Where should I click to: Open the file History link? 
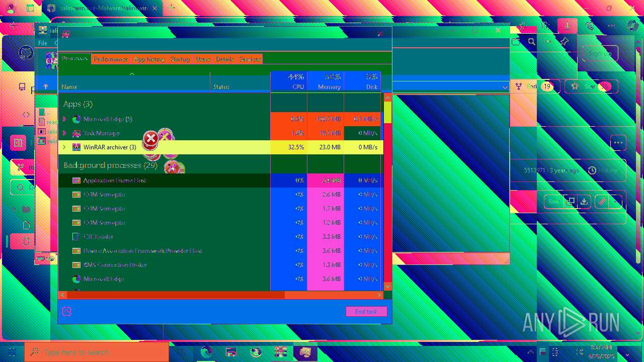pos(603,170)
